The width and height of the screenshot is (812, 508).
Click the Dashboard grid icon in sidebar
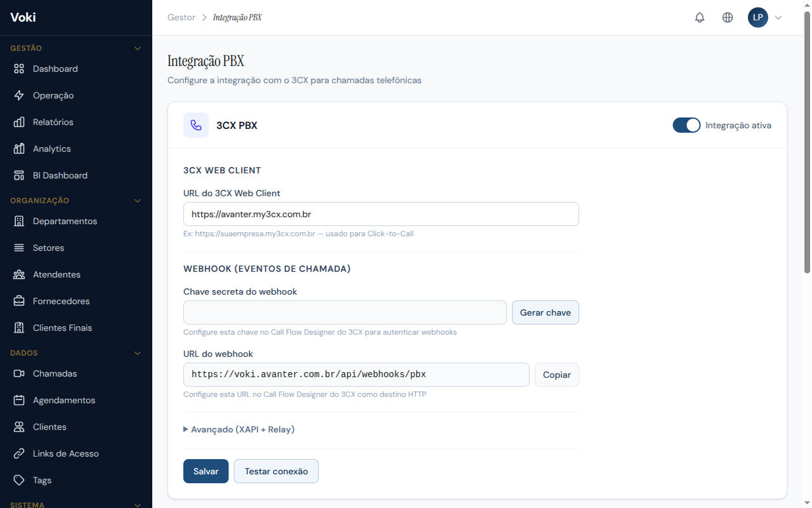pos(19,69)
